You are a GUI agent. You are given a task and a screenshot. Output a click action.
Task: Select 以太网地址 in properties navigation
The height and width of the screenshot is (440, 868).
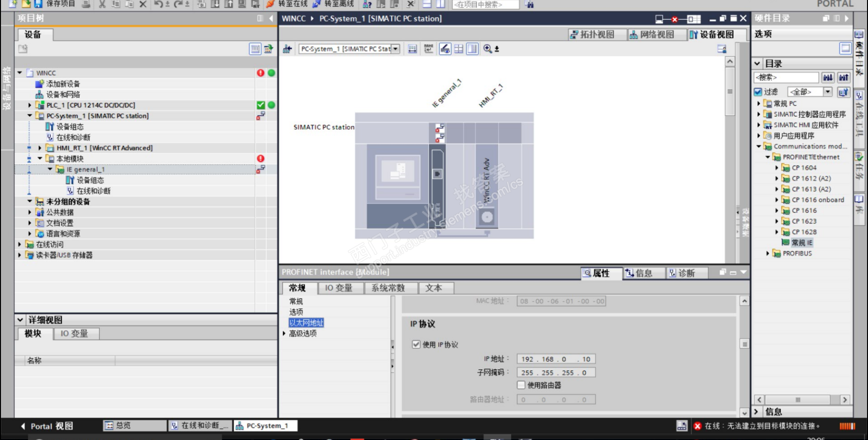[307, 323]
